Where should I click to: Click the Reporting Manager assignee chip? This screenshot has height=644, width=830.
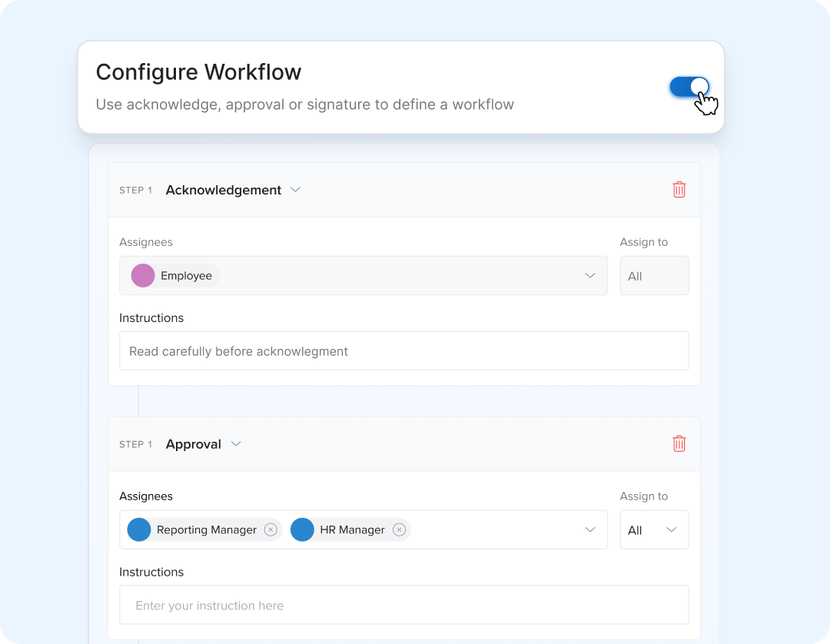pyautogui.click(x=204, y=529)
